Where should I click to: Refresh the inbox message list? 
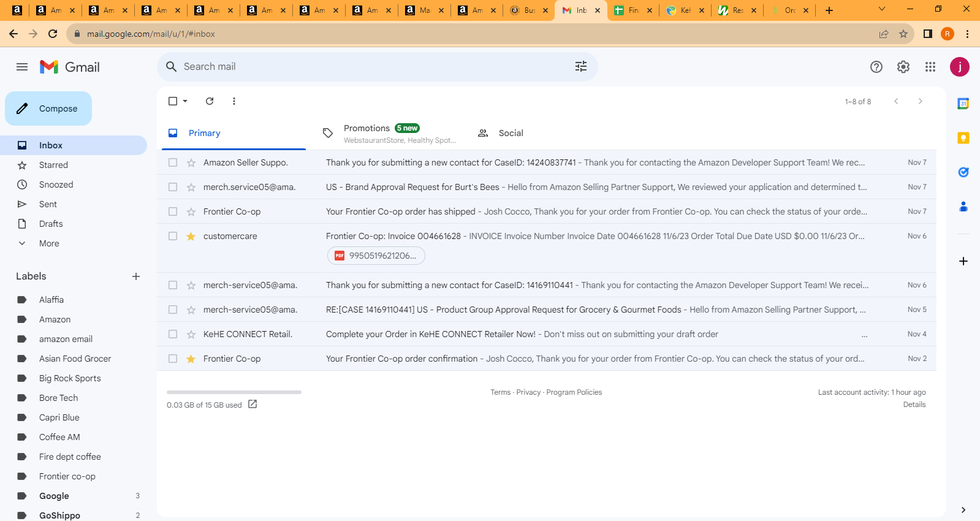pos(210,101)
